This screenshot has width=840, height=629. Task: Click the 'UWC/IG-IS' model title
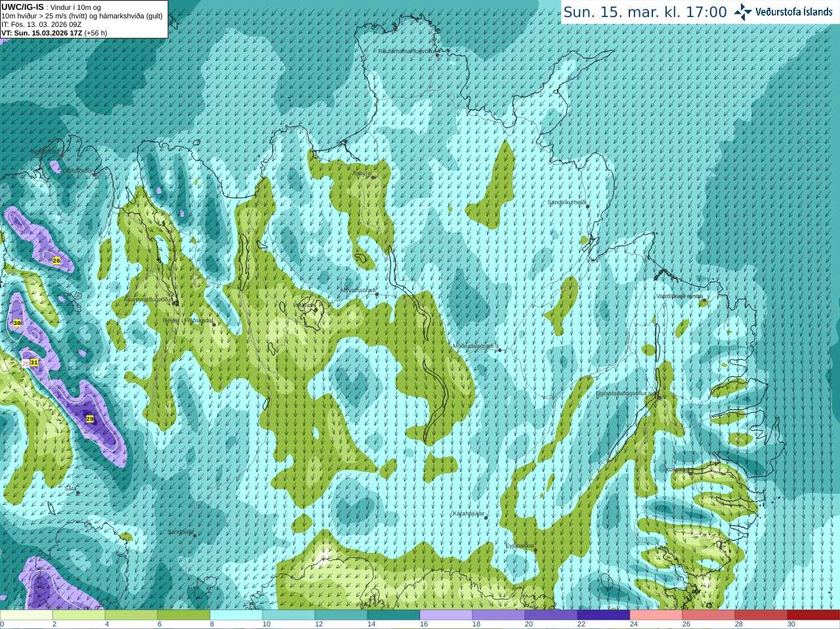pyautogui.click(x=22, y=7)
